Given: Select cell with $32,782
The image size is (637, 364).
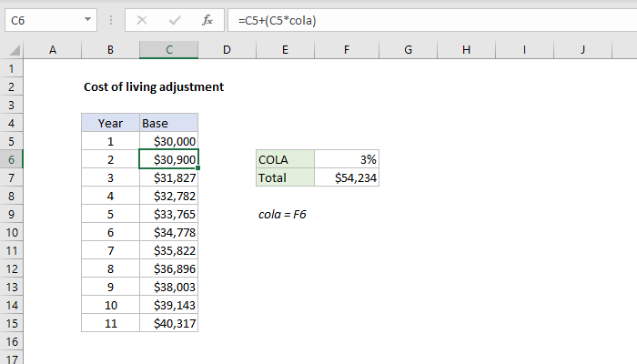Looking at the screenshot, I should coord(168,197).
